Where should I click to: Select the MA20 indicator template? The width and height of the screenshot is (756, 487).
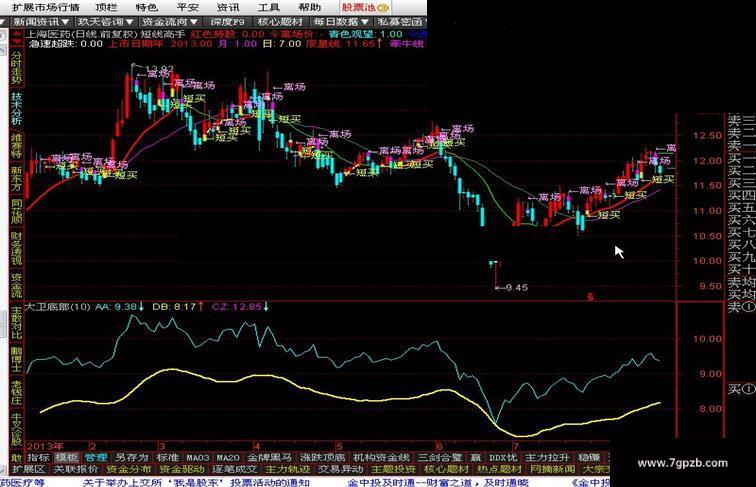click(228, 457)
